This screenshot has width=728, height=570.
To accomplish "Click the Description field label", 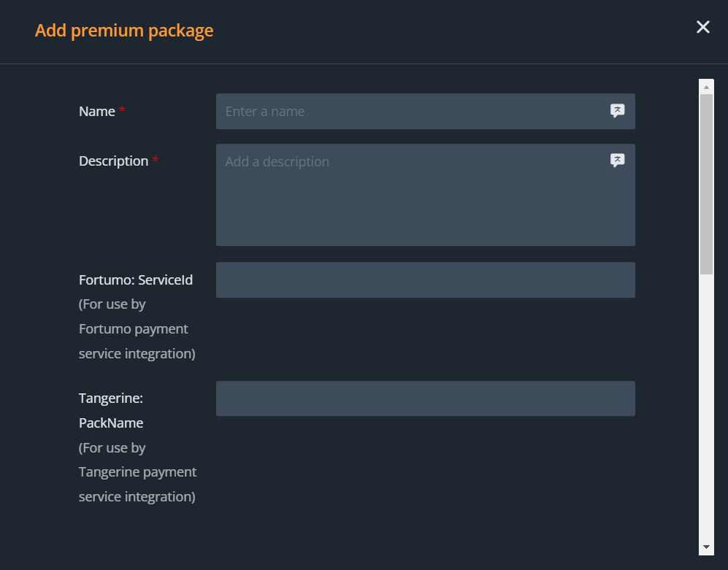I will coord(113,161).
